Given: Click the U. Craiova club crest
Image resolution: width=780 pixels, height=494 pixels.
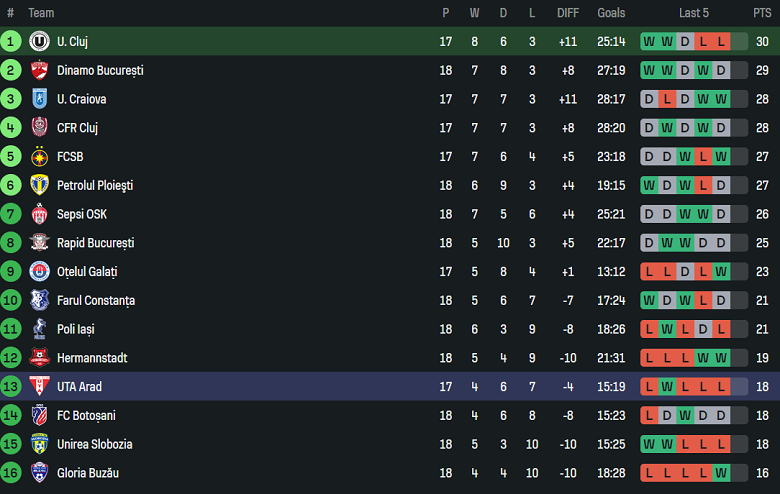Looking at the screenshot, I should coord(40,99).
